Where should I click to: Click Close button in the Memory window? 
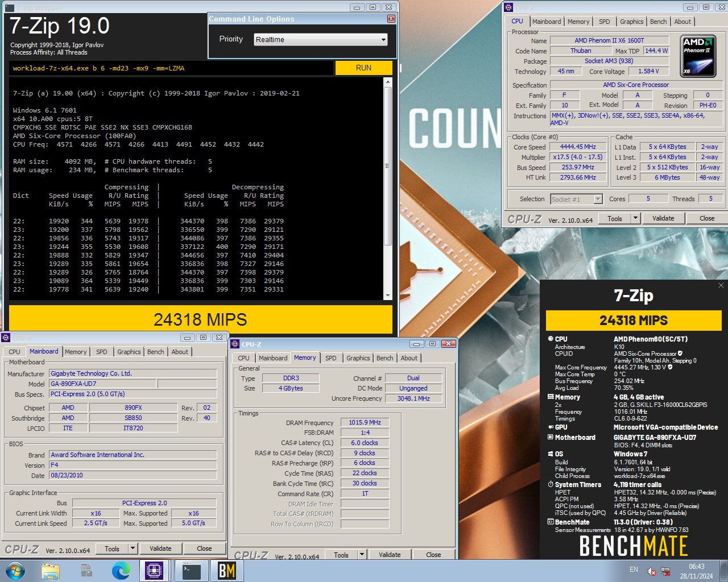[x=433, y=555]
